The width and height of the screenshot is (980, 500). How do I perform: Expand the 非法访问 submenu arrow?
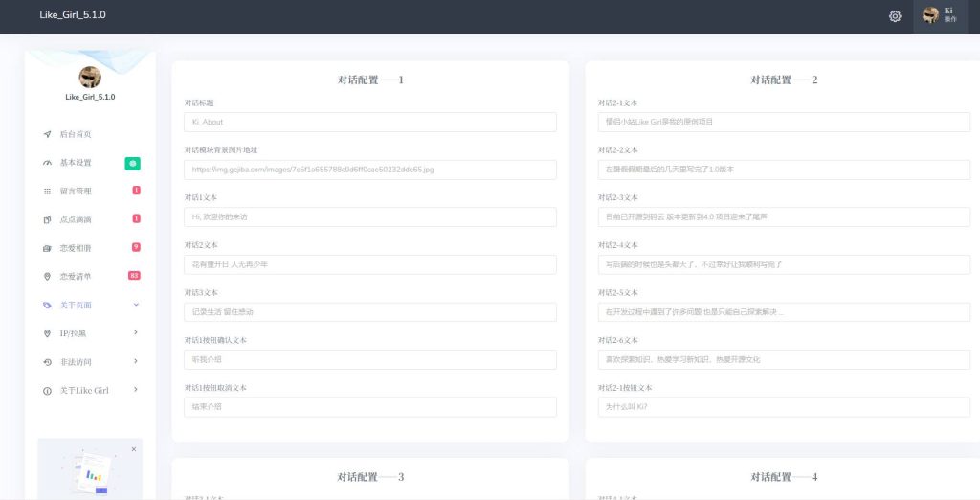[136, 362]
